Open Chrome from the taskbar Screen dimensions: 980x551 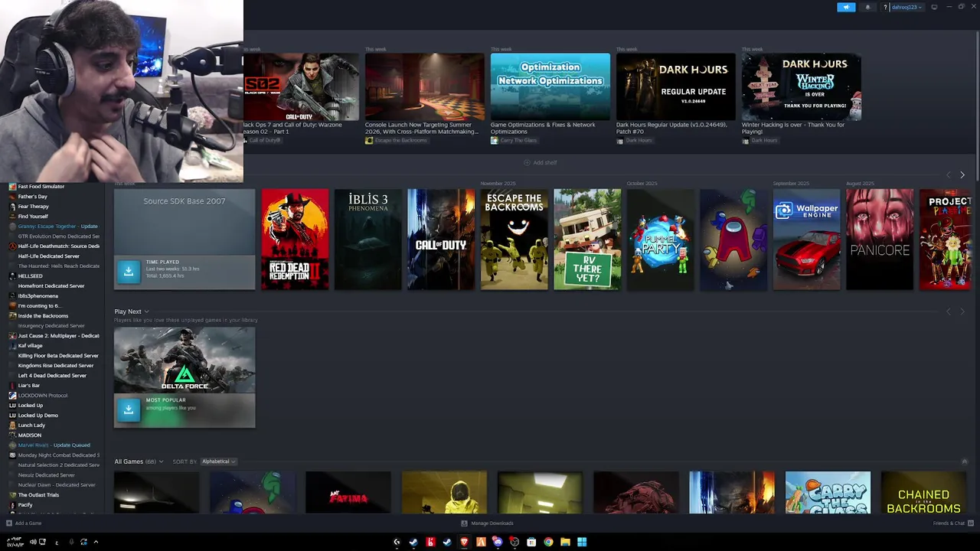548,542
